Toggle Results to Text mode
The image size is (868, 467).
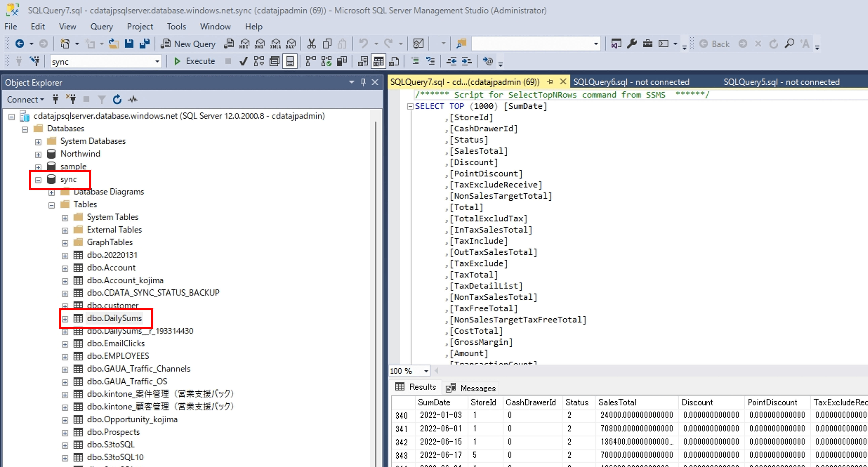pyautogui.click(x=363, y=61)
